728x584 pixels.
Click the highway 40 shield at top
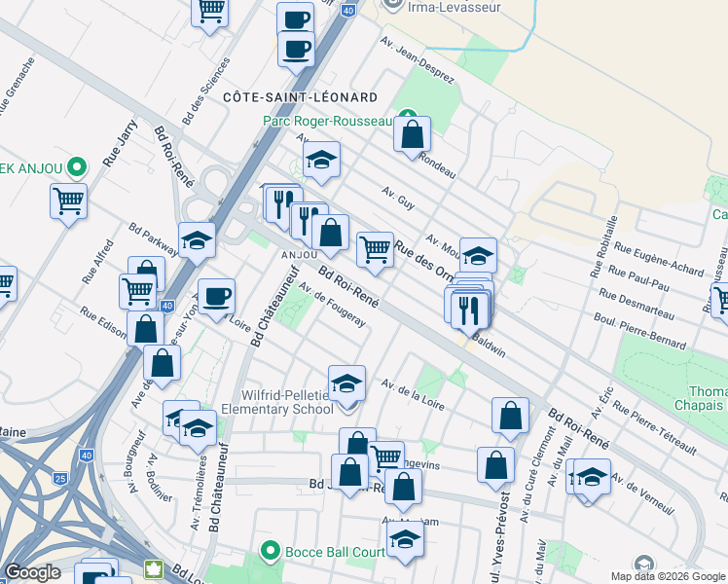click(348, 10)
